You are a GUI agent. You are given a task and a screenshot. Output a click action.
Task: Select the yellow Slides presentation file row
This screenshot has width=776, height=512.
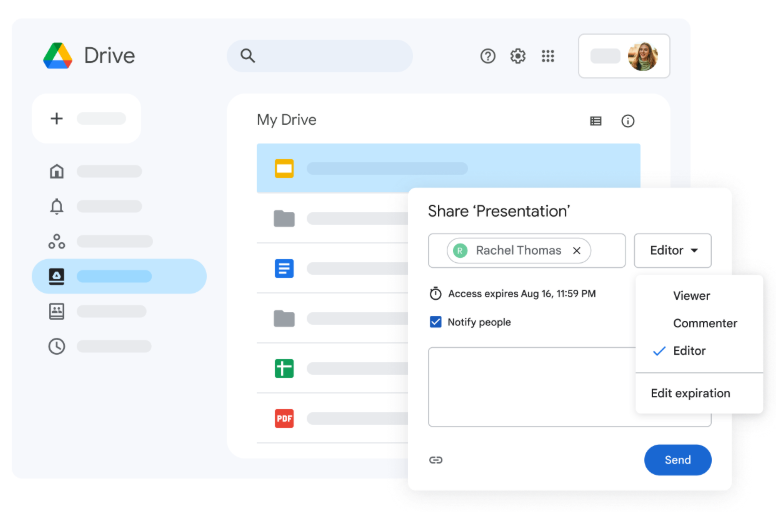pos(448,168)
